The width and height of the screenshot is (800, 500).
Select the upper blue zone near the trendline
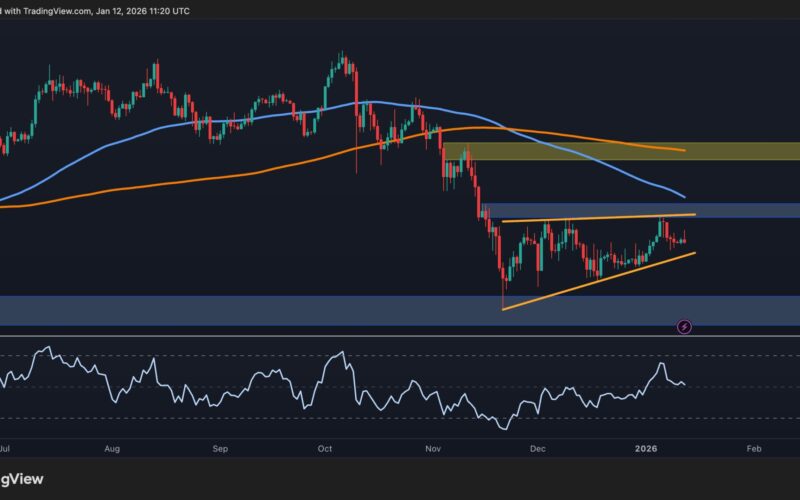pyautogui.click(x=740, y=210)
